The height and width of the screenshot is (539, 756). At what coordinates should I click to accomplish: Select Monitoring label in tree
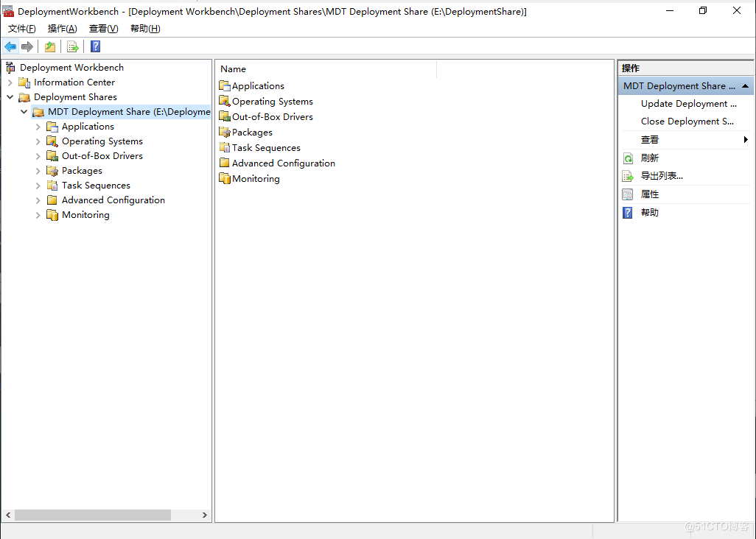pos(85,215)
